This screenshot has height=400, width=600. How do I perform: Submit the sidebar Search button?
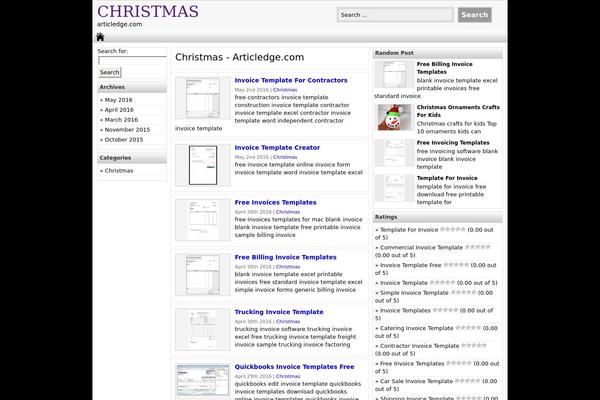point(109,72)
